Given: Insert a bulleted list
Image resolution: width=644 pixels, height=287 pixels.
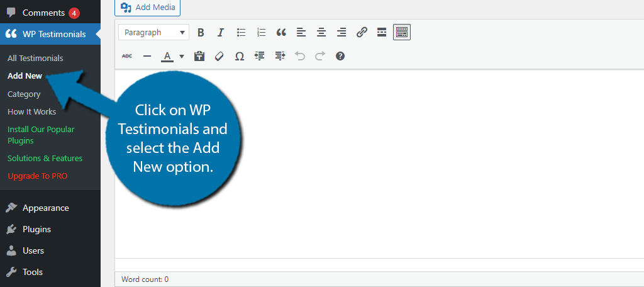Looking at the screenshot, I should [241, 33].
